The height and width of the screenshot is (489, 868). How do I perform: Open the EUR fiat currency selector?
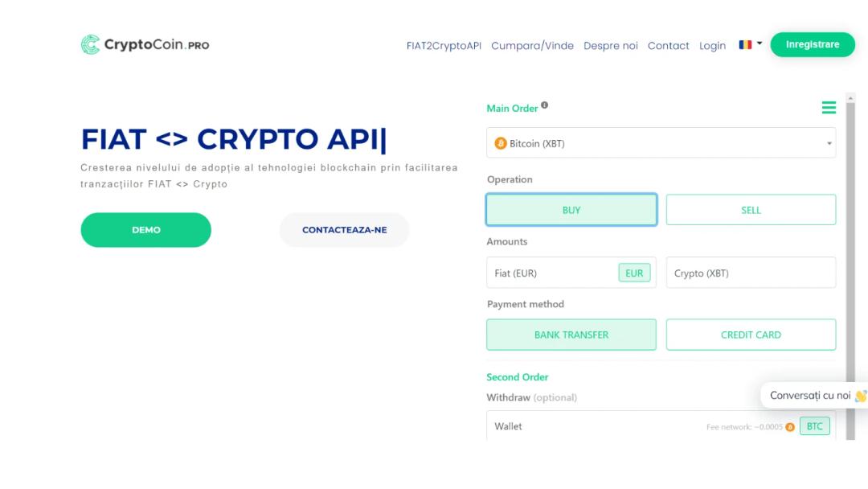634,273
